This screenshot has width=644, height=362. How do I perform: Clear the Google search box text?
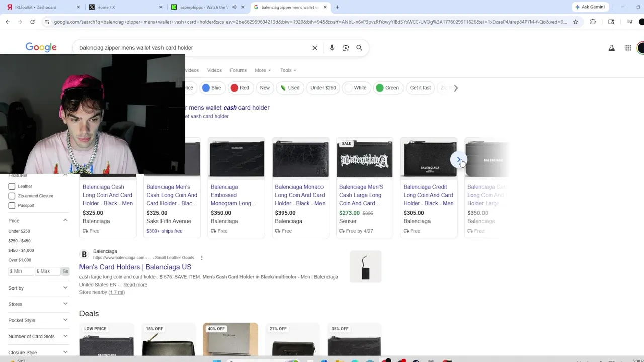click(315, 48)
